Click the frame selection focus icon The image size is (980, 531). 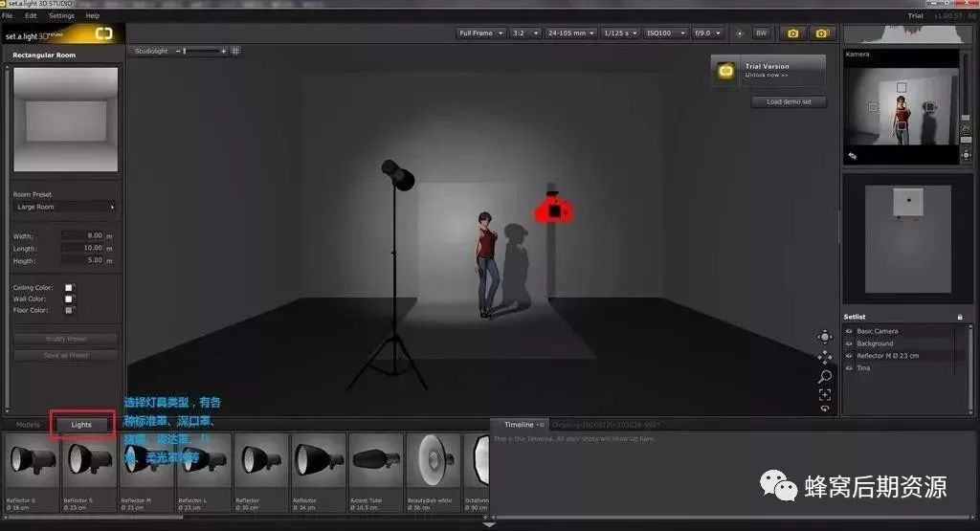tap(825, 395)
